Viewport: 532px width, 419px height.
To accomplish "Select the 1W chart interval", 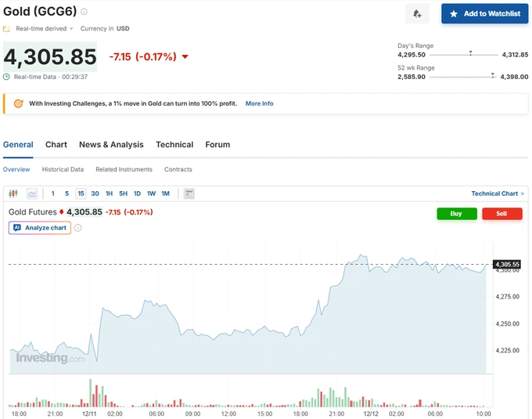I will [x=151, y=193].
